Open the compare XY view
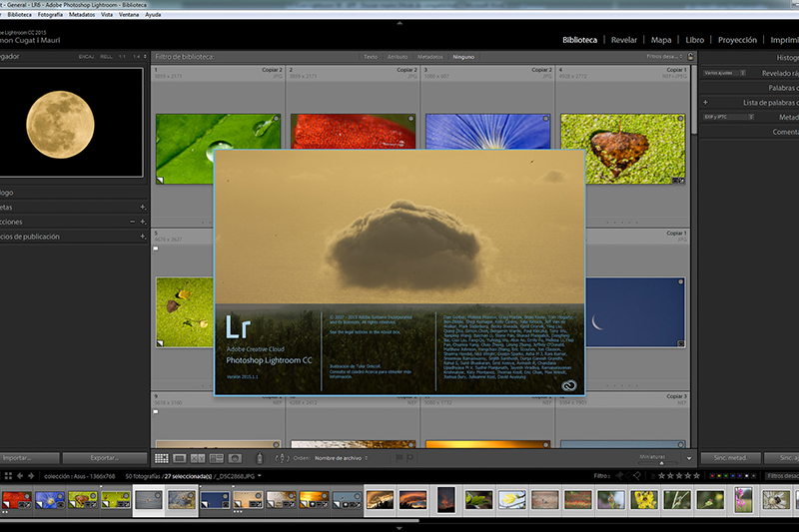 [198, 458]
